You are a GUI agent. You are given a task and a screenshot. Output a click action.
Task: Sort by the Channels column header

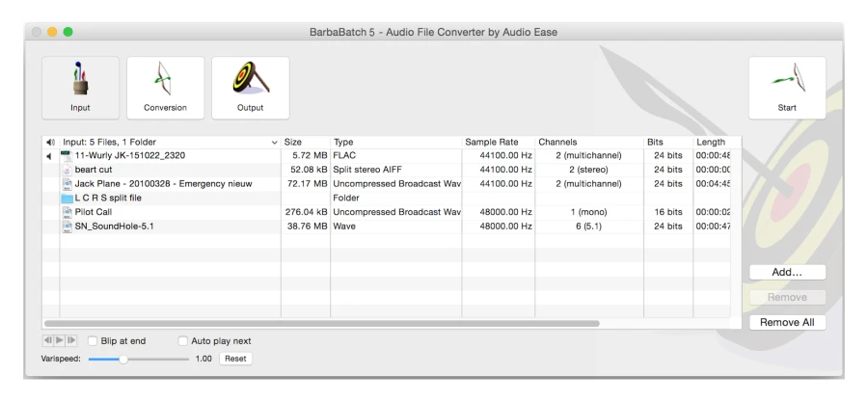tap(589, 142)
